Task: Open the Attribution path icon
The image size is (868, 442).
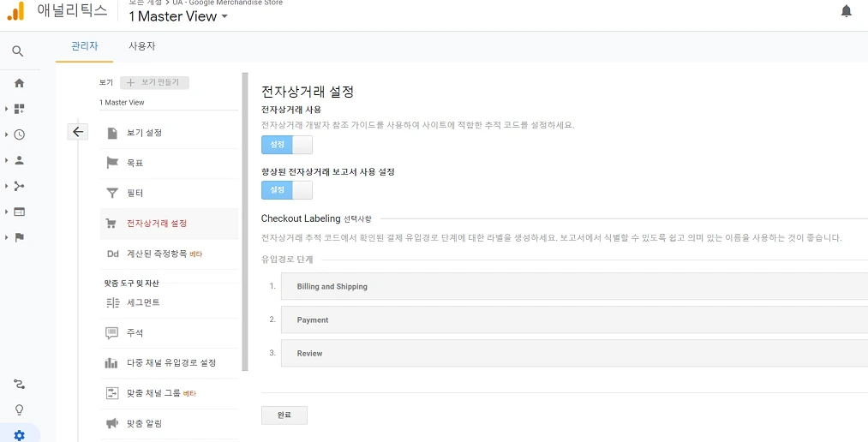Action: pos(20,384)
